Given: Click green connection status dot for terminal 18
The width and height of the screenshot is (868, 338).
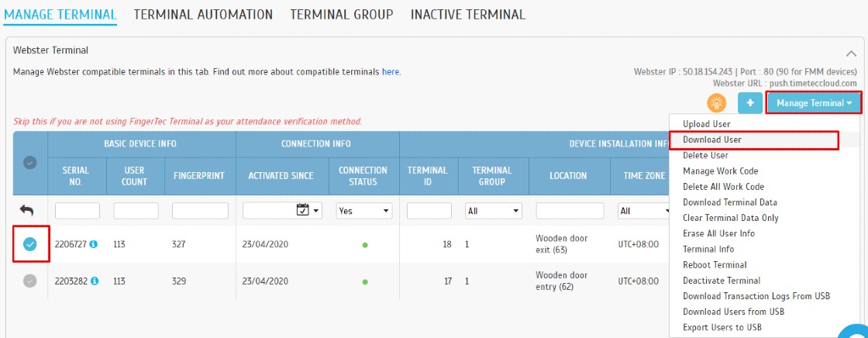Looking at the screenshot, I should click(365, 245).
